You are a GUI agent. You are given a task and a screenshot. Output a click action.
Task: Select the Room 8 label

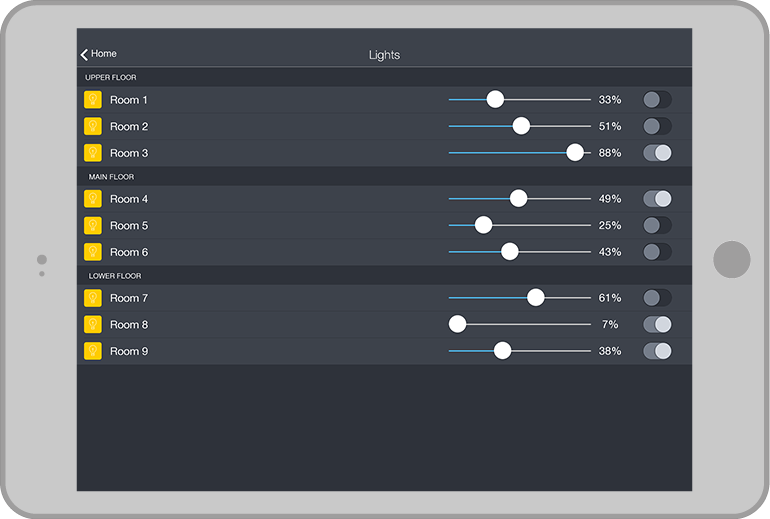129,324
